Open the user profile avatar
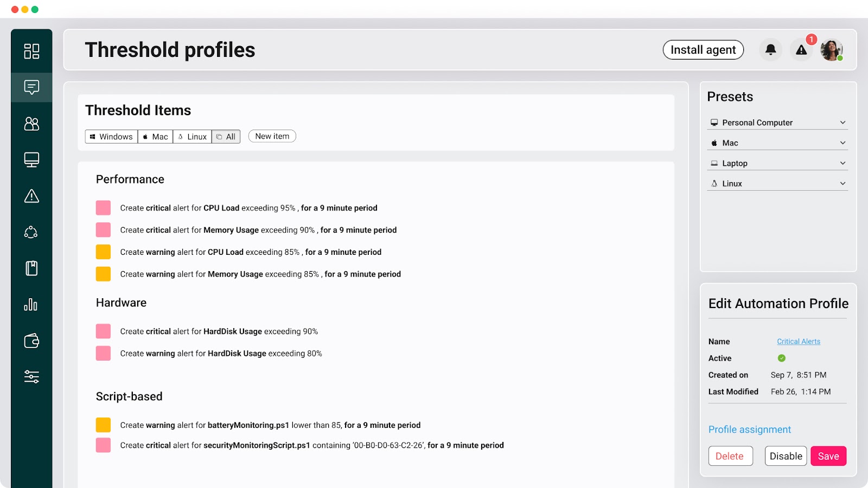The width and height of the screenshot is (868, 488). (x=831, y=50)
